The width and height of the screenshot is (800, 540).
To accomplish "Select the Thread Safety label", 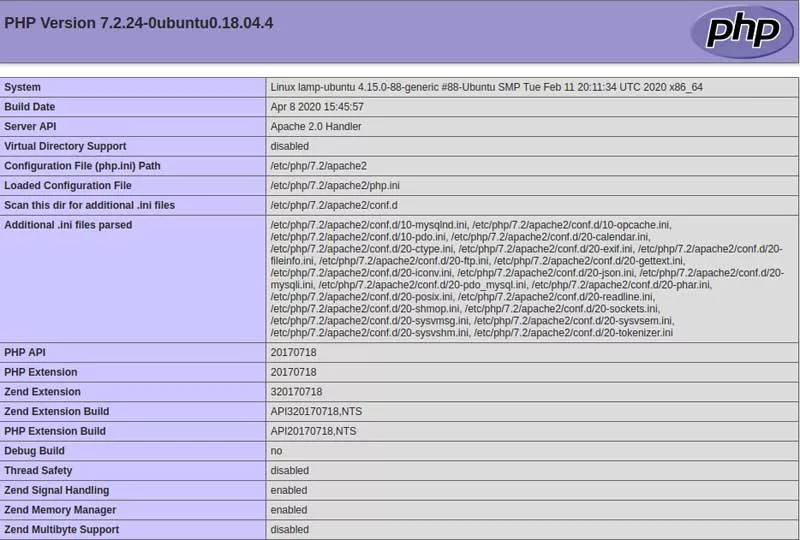I will coord(38,470).
